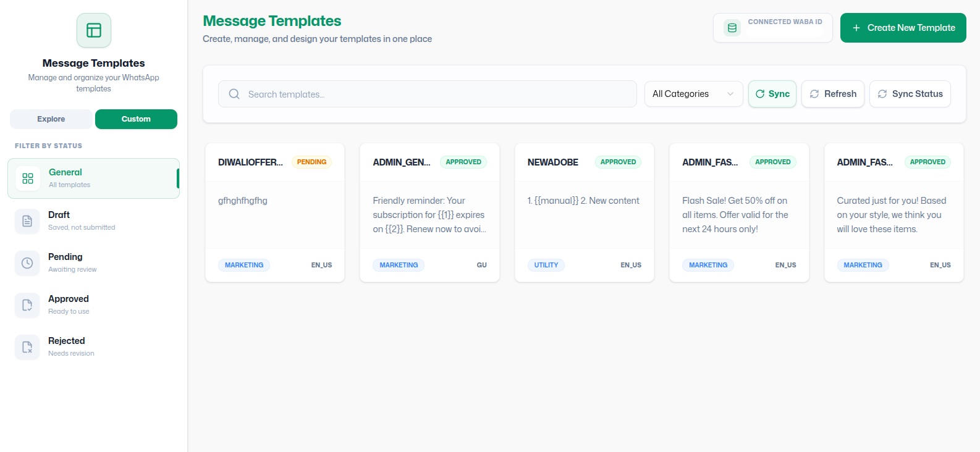
Task: Click the Sync Status arrows icon
Action: [882, 94]
